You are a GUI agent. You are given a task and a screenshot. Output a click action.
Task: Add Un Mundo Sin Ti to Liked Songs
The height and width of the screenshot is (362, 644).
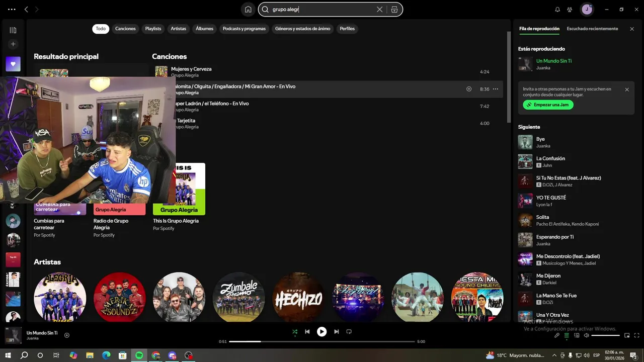tap(67, 335)
